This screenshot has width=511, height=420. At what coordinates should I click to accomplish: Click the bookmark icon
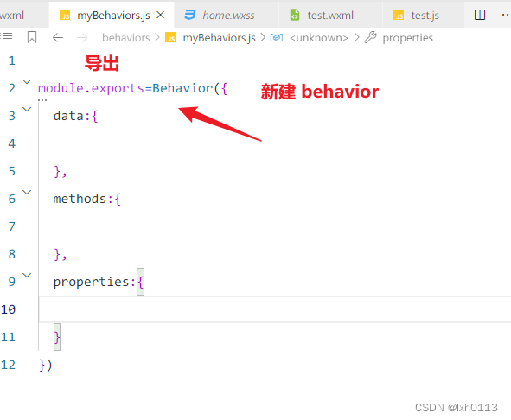(32, 37)
